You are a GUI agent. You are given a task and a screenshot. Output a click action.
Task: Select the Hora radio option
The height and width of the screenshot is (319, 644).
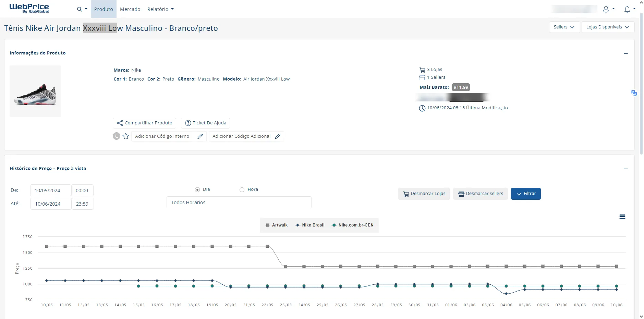coord(242,190)
